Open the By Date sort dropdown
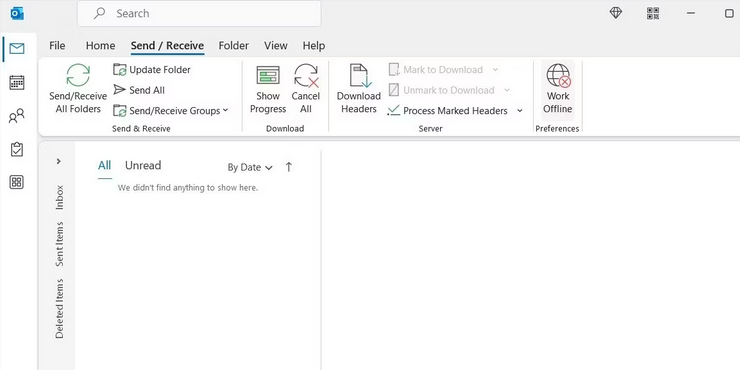Screen dimensions: 740x370 [x=250, y=167]
